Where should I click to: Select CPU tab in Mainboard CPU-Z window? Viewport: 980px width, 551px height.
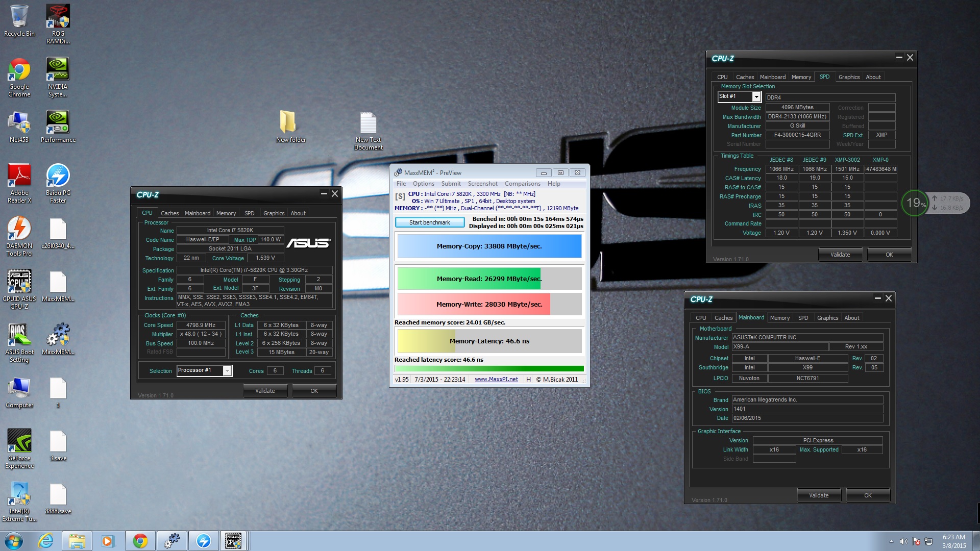point(701,318)
